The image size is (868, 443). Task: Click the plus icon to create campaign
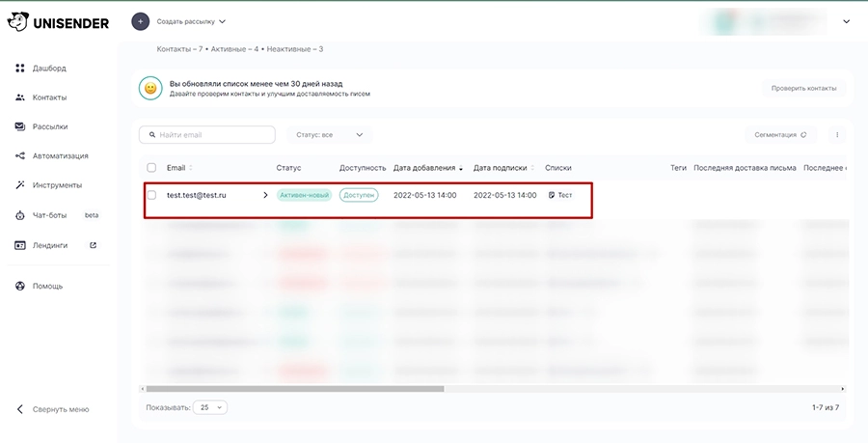point(140,21)
